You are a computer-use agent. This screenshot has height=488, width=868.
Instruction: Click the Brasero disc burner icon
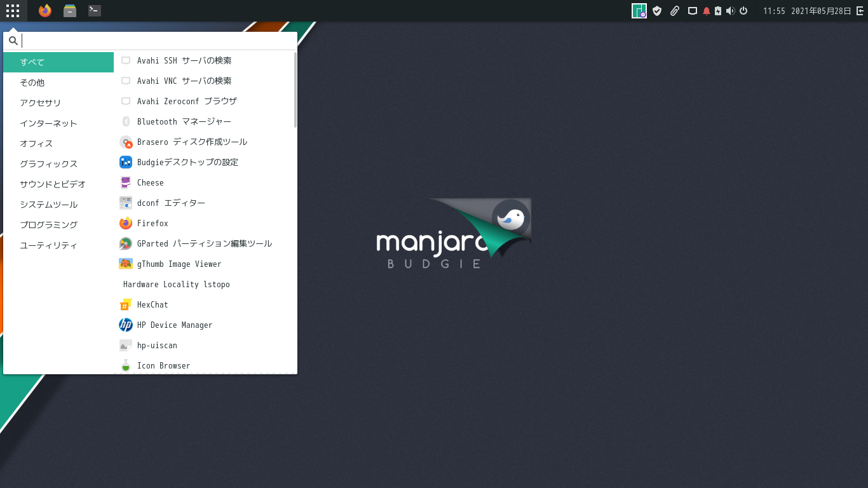tap(126, 142)
